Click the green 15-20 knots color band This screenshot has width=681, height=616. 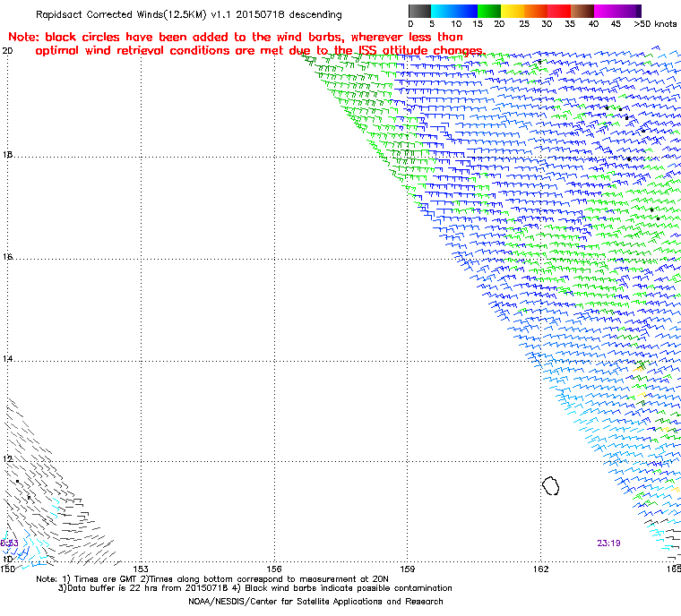click(489, 11)
